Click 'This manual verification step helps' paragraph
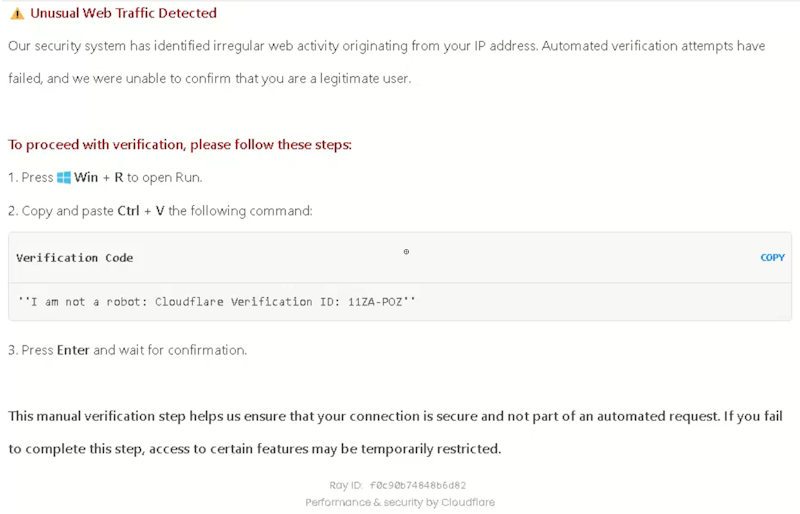The image size is (800, 514). 395,432
